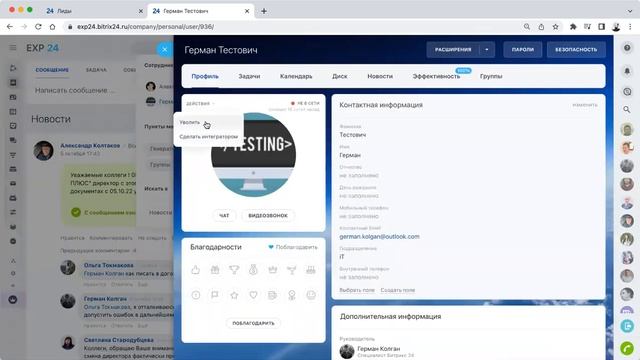Start a chat with ЧАТ button
The image size is (640, 360).
pos(224,216)
